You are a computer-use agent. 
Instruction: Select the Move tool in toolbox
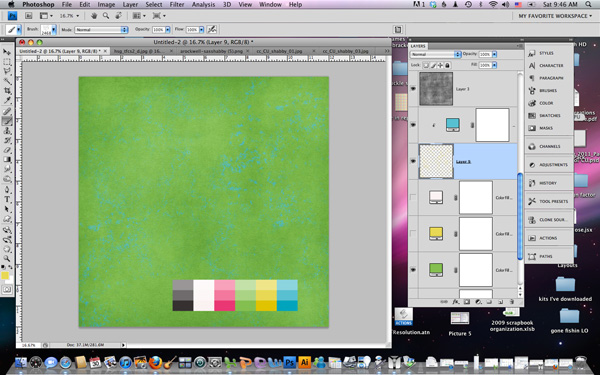(7, 52)
